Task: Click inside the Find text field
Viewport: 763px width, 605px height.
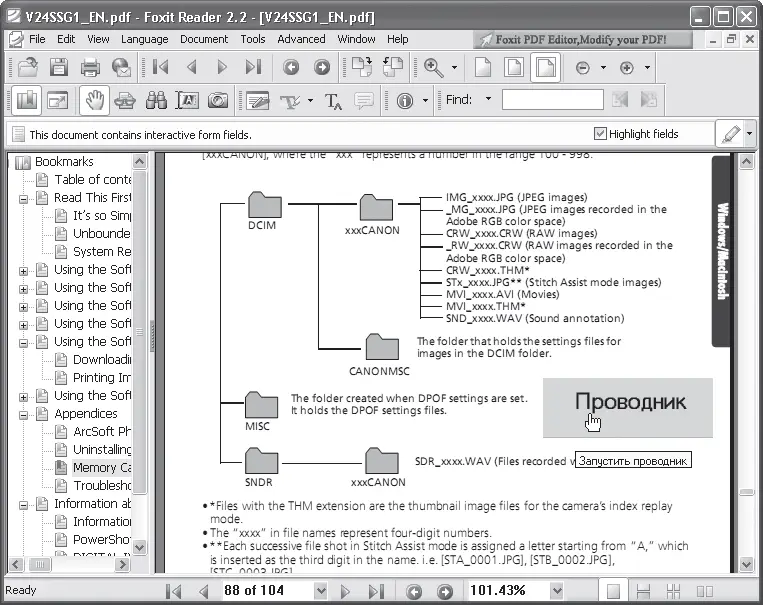Action: click(552, 100)
